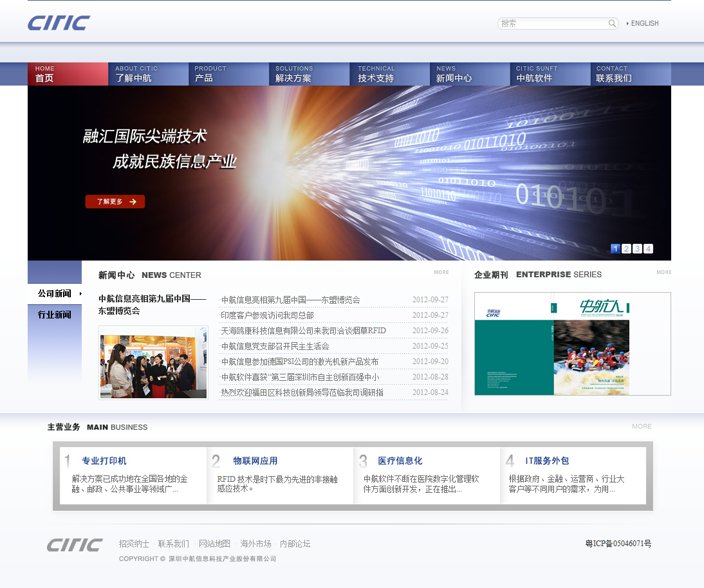The image size is (704, 588).
Task: Open news 中航信息党支部召开民主生活会
Action: click(x=275, y=347)
